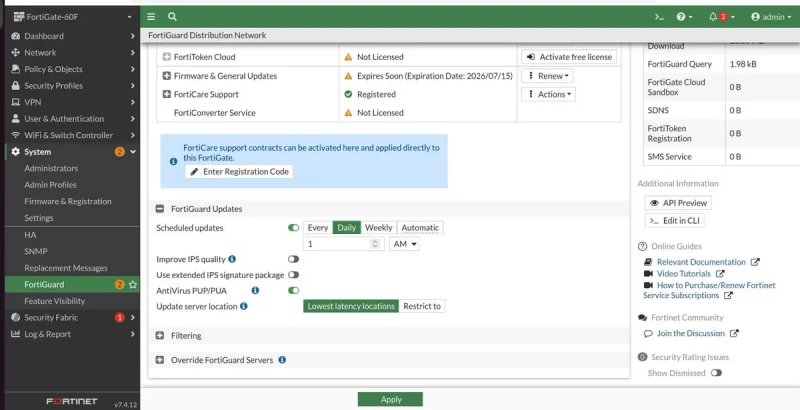800x410 pixels.
Task: Toggle the hamburger menu icon
Action: pyautogui.click(x=151, y=17)
